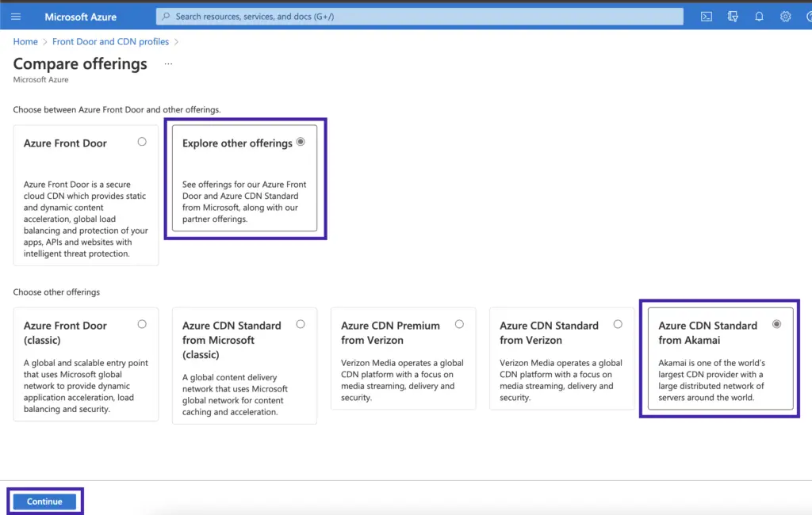Open the portal settings gear
The image size is (812, 515).
pyautogui.click(x=786, y=17)
